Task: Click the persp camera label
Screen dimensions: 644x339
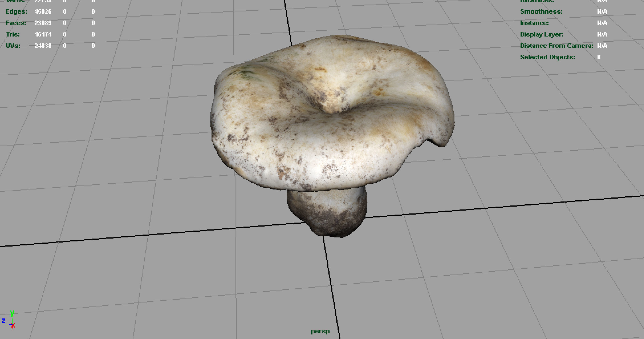Action: click(320, 332)
